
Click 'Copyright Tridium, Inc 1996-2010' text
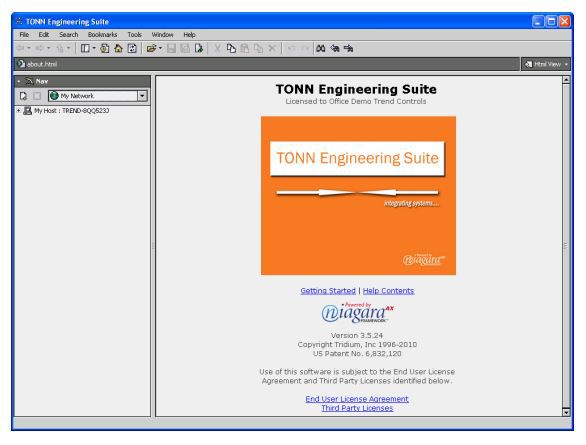(357, 344)
